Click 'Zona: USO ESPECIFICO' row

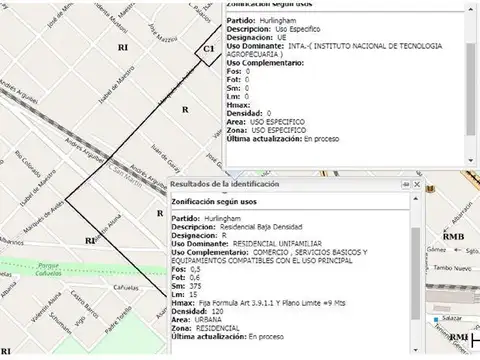[x=266, y=130]
